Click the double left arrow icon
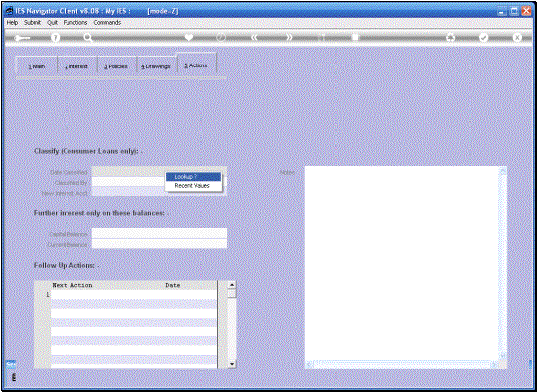Viewport: 537px width, 392px height. point(255,38)
